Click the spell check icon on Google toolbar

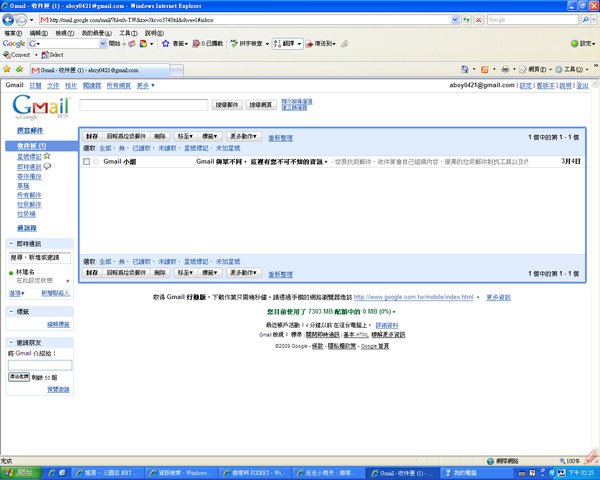click(234, 44)
